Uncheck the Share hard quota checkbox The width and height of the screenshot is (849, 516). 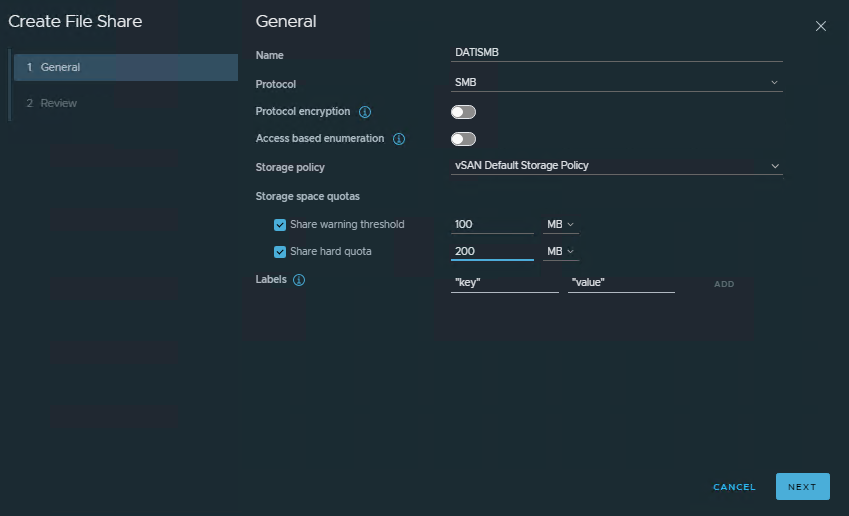pos(280,252)
